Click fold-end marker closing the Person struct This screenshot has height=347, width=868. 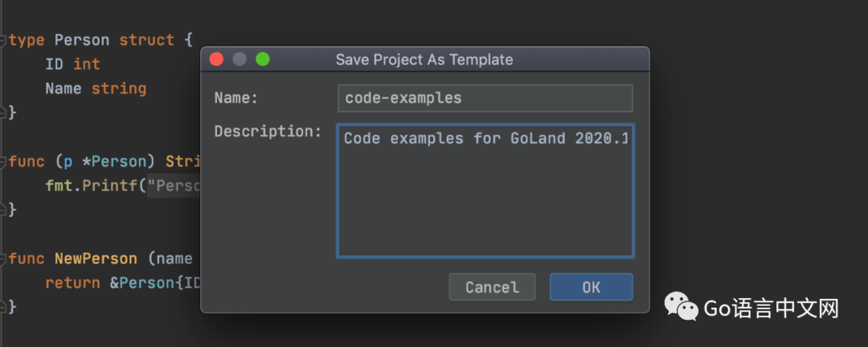(x=2, y=113)
